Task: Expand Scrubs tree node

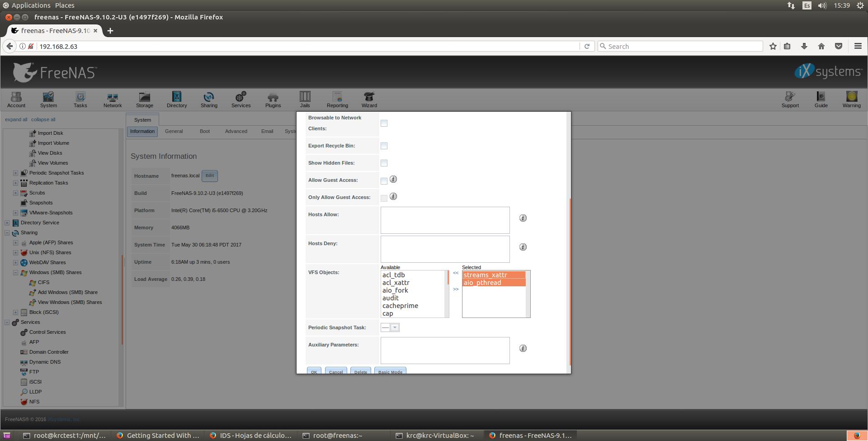Action: click(15, 193)
